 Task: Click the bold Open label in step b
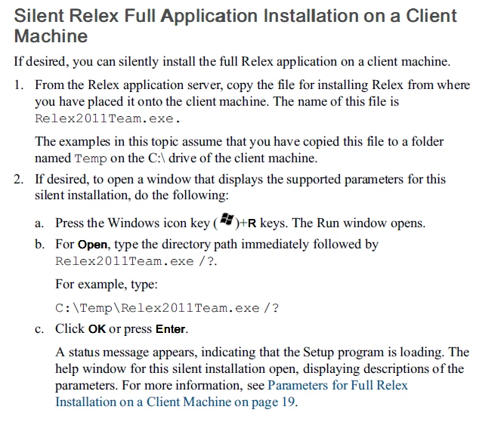(x=92, y=245)
